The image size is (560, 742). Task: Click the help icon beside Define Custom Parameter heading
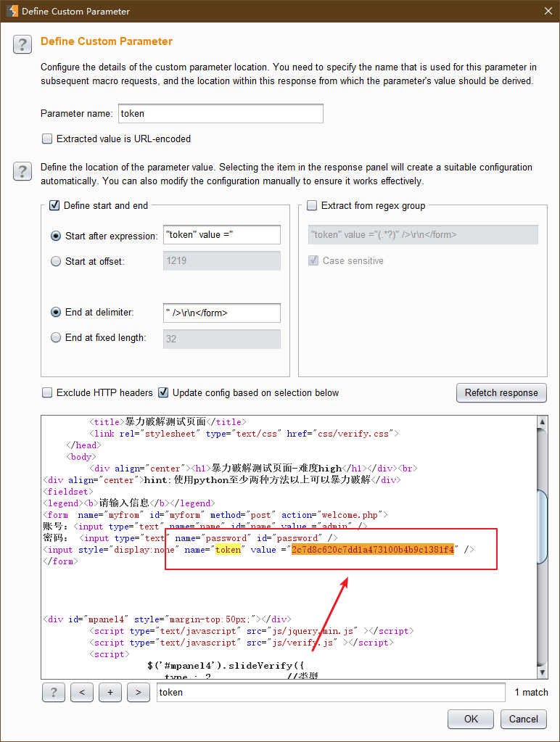click(x=22, y=44)
